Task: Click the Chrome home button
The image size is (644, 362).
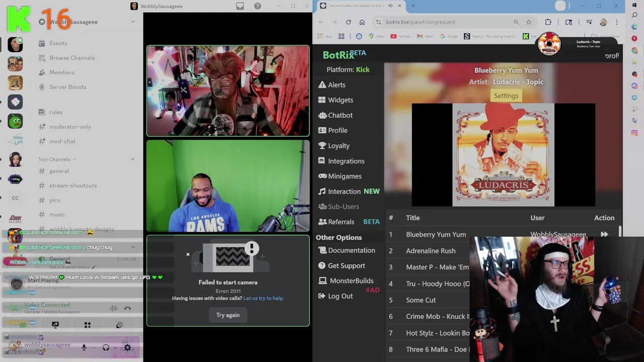Action: pos(362,22)
